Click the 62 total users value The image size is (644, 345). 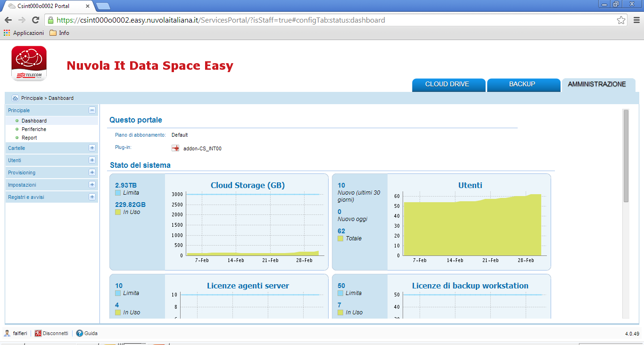[x=341, y=231]
